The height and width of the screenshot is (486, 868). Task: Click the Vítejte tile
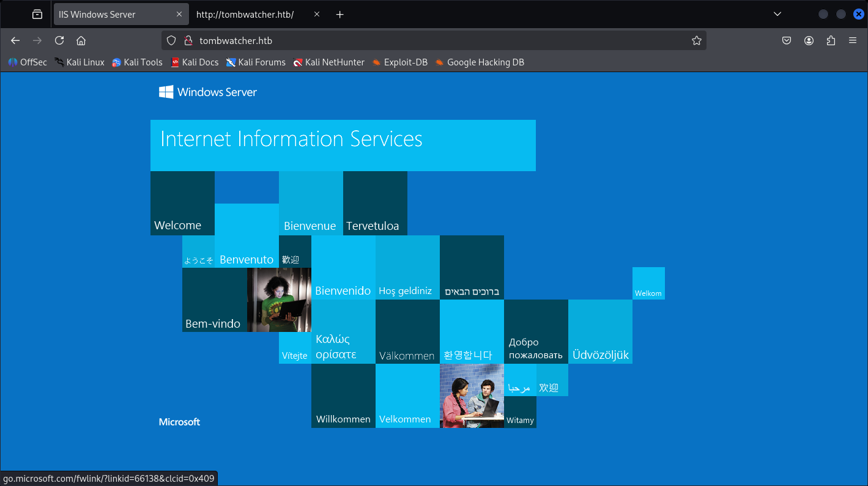[x=295, y=348]
